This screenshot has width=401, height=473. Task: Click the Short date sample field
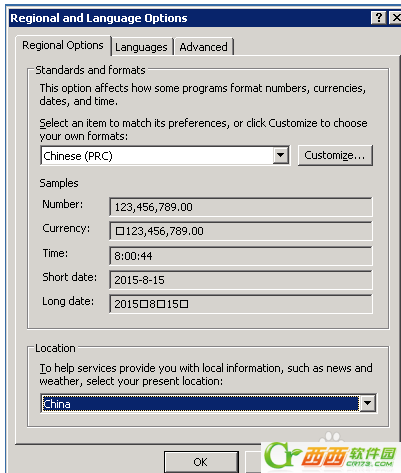pyautogui.click(x=240, y=280)
